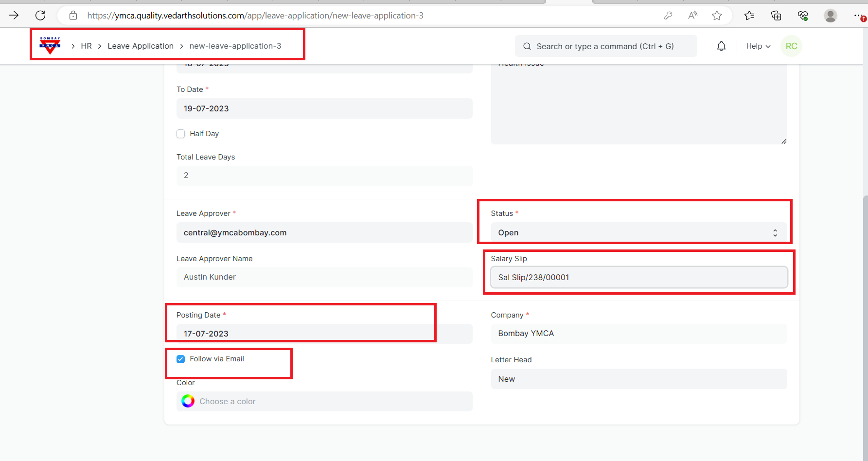
Task: Open the Status dropdown
Action: coord(638,233)
